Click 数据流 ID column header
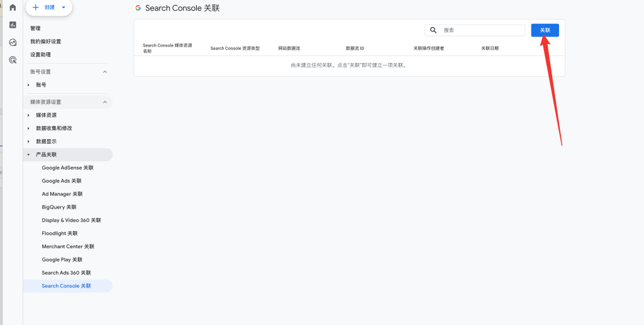 355,48
